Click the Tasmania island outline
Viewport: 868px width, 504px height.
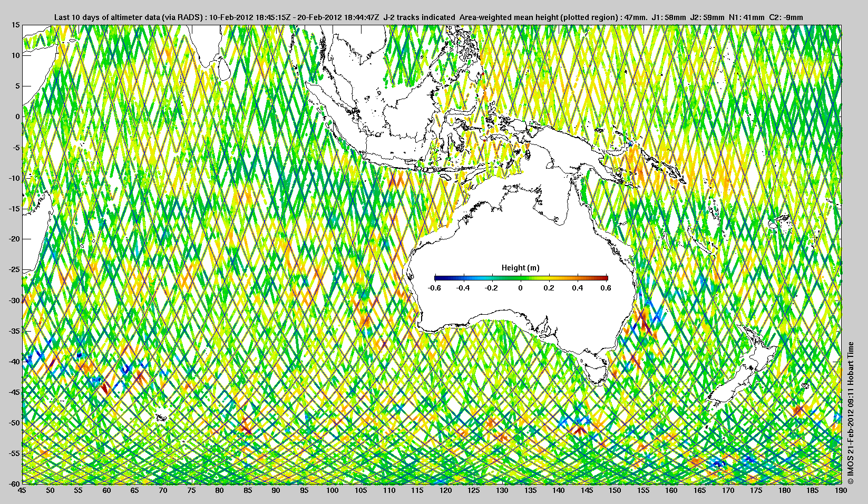click(595, 370)
